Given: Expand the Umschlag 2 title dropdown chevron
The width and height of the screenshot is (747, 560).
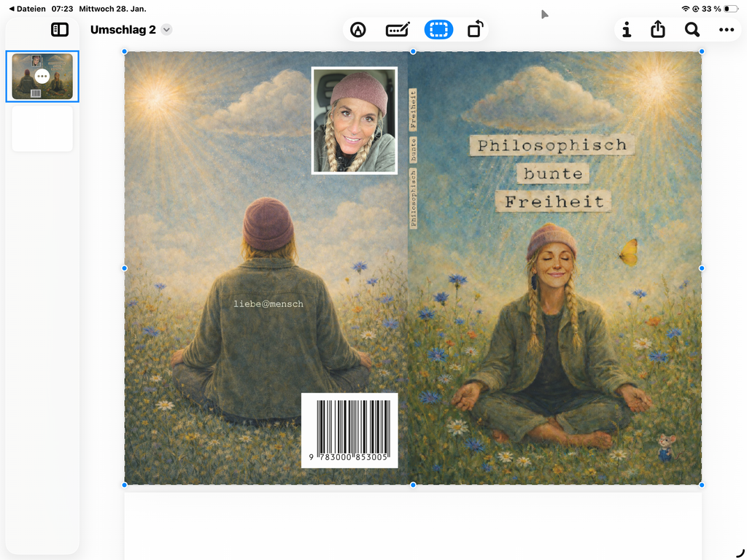Looking at the screenshot, I should coord(167,30).
